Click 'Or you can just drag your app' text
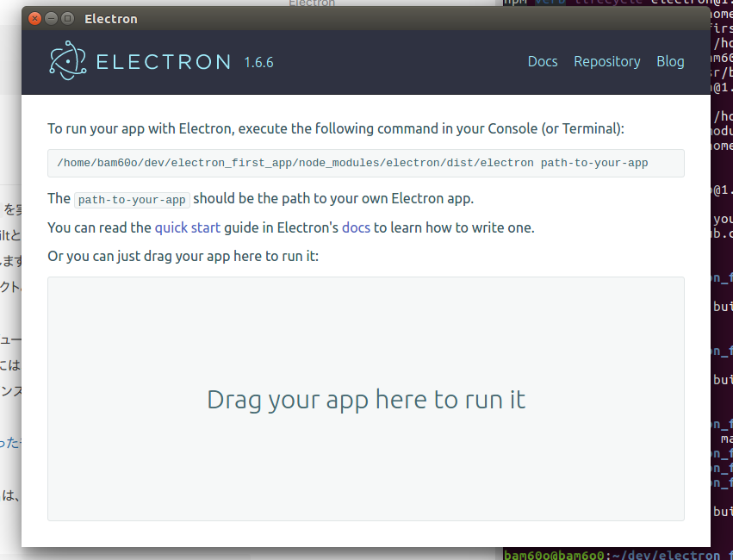The width and height of the screenshot is (733, 560). [183, 257]
